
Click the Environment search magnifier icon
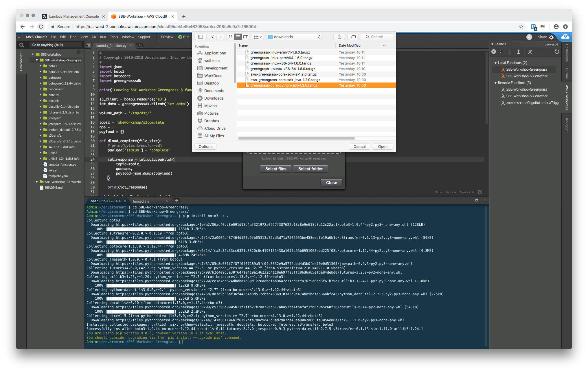click(21, 45)
